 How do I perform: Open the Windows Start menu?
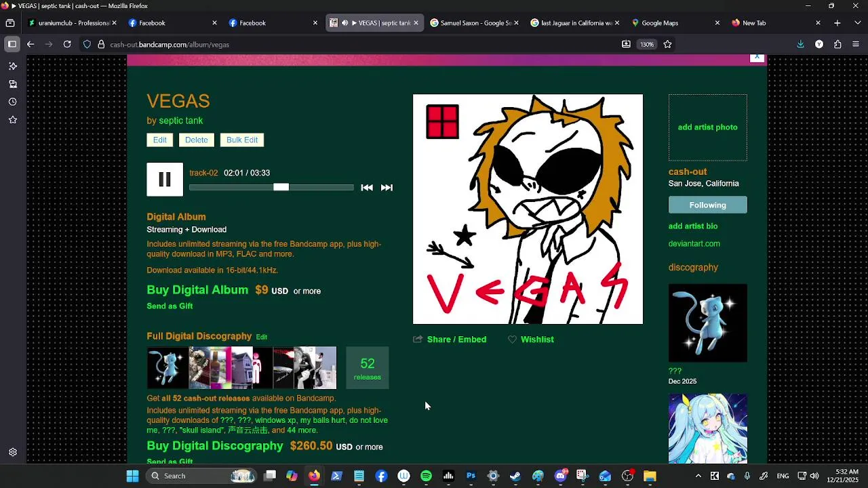tap(133, 476)
